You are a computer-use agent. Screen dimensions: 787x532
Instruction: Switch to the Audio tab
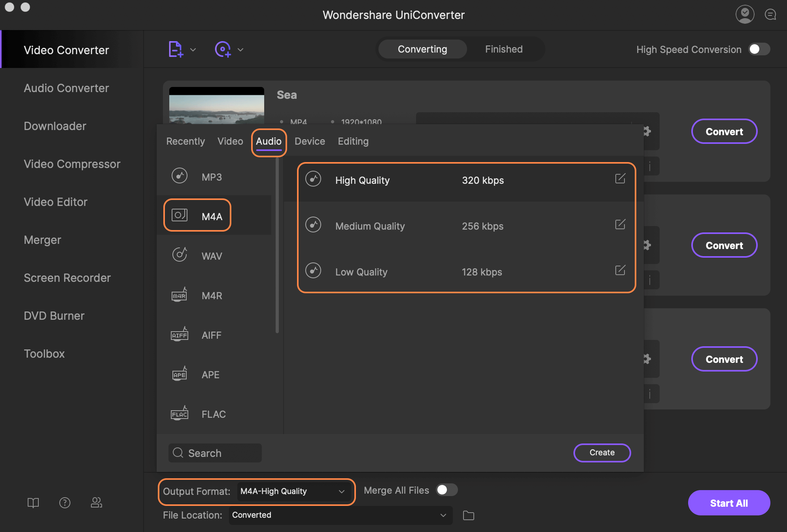[x=269, y=141]
